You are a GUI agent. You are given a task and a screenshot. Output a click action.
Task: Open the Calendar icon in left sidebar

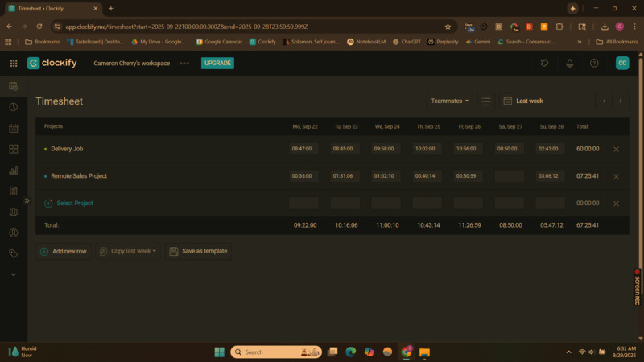[x=13, y=128]
